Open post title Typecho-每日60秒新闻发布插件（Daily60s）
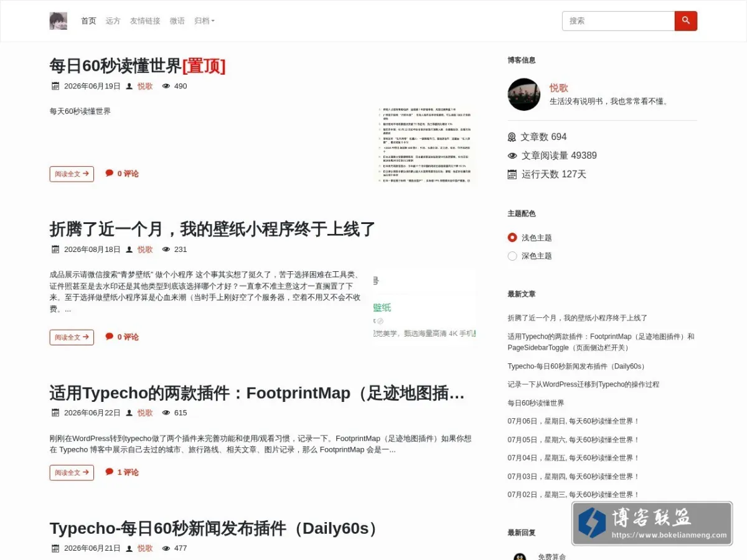 click(216, 529)
